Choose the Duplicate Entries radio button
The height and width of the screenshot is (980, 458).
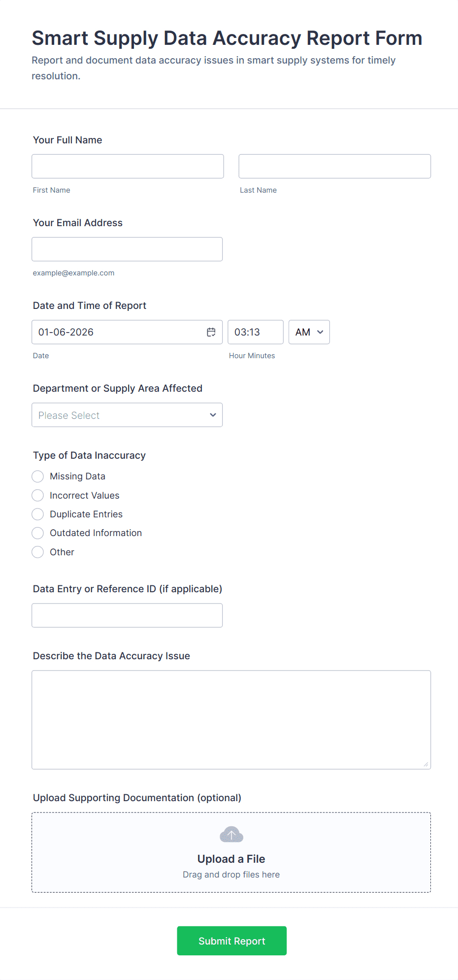[x=37, y=514]
